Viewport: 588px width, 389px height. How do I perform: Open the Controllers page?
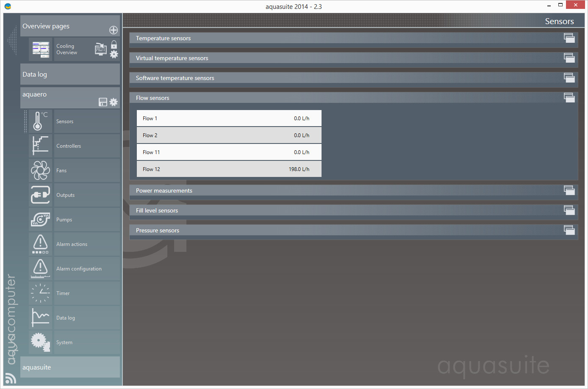[87, 146]
